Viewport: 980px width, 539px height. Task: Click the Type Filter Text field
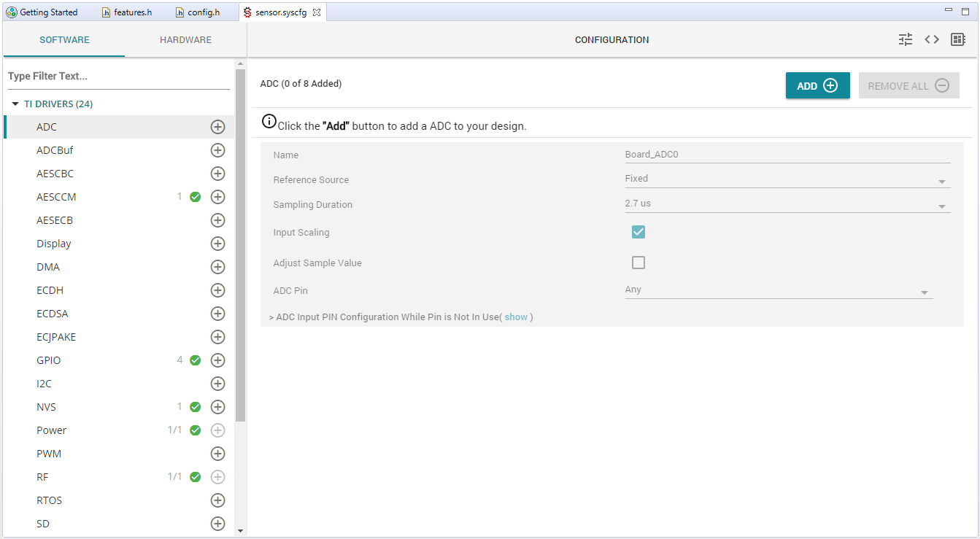click(x=118, y=76)
